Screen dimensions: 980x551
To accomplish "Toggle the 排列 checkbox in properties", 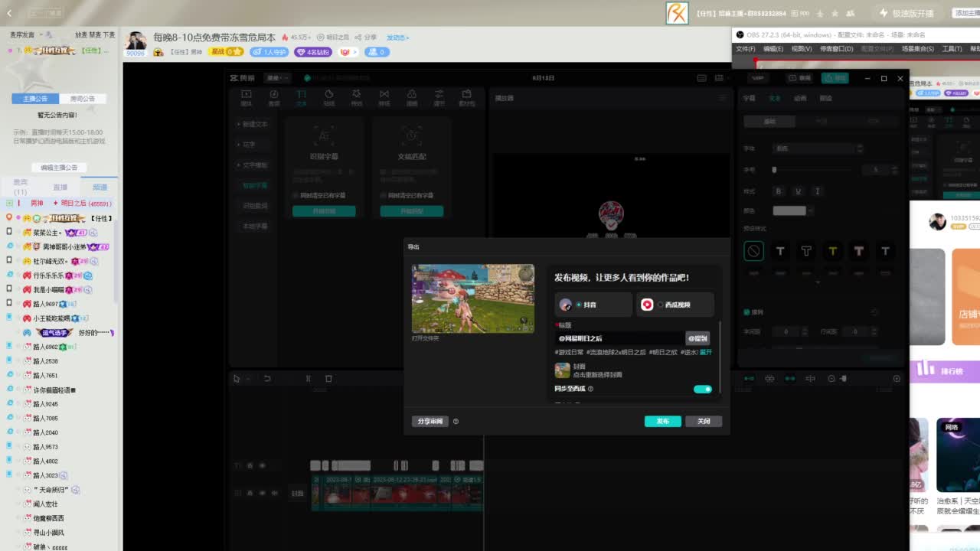I will click(747, 312).
